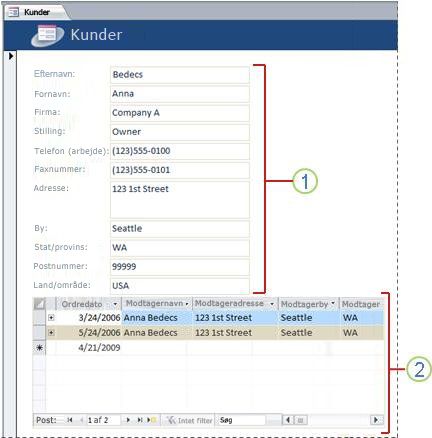Image resolution: width=432 pixels, height=438 pixels.
Task: Click the Stilling field with Owner
Action: tap(180, 132)
